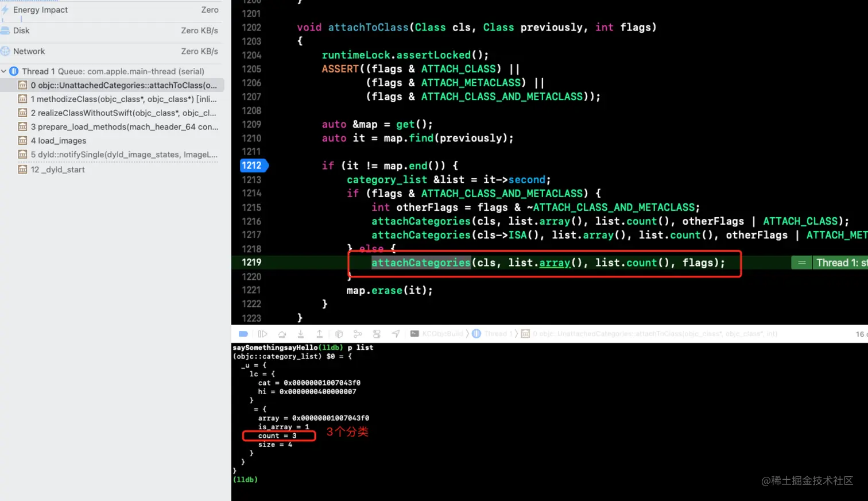Open the Simulate Location menu

tap(396, 334)
